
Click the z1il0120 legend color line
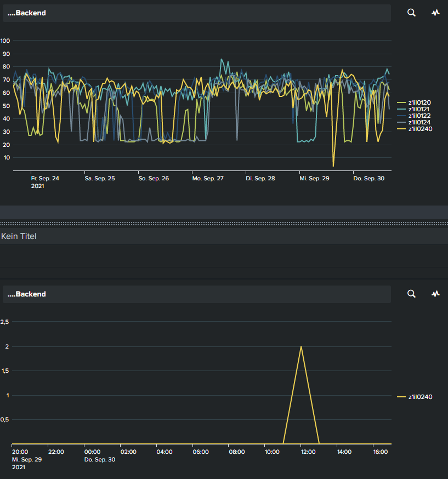pyautogui.click(x=401, y=102)
